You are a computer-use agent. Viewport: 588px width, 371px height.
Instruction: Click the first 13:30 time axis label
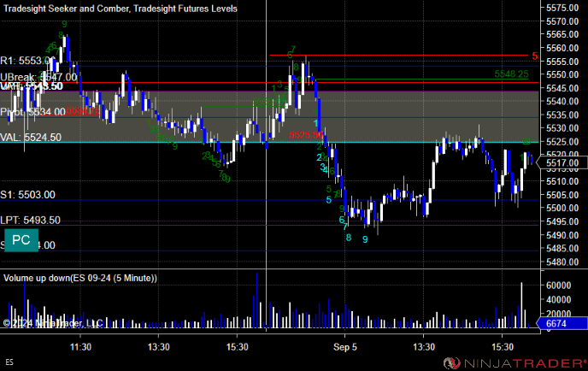point(159,347)
